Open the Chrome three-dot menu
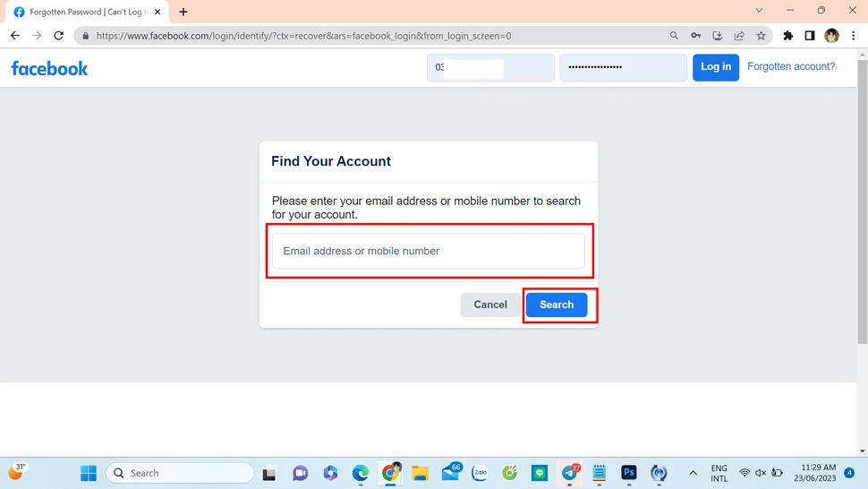Viewport: 868px width, 489px height. coord(853,36)
